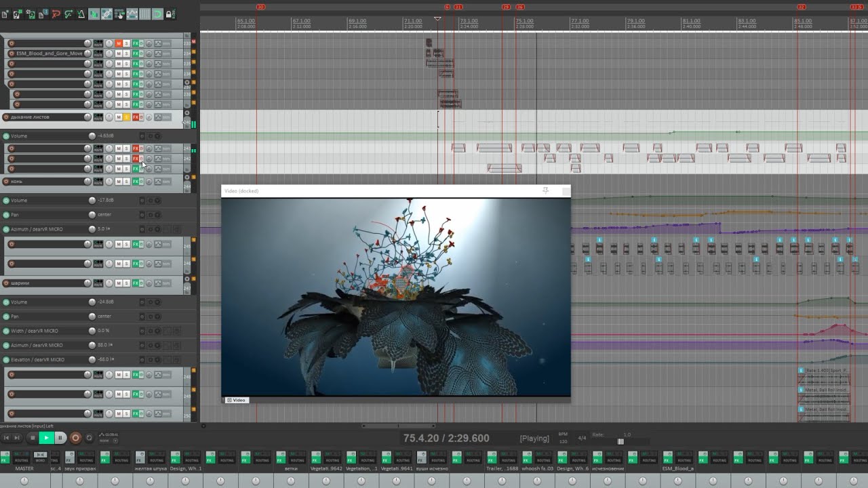Open FX for ESM_Blood_and_Gore_Move track
The width and height of the screenshot is (868, 488).
pos(135,54)
